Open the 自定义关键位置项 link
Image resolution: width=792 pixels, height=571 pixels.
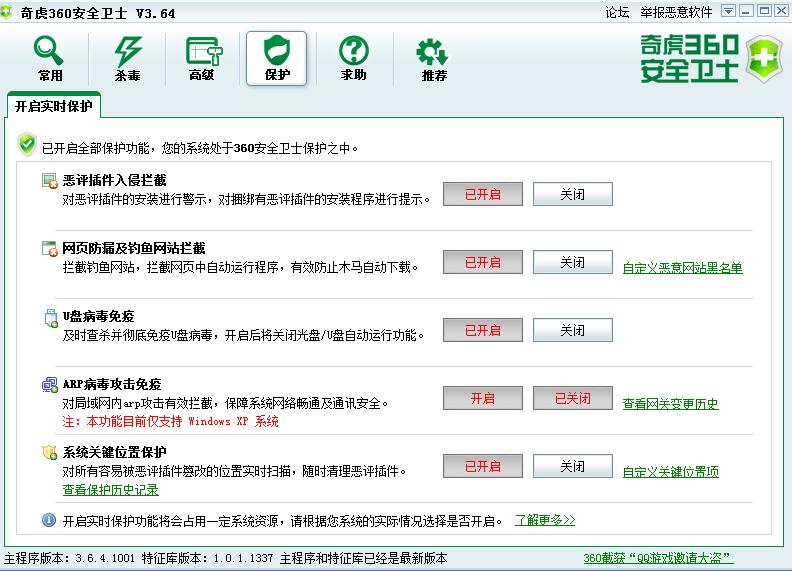pyautogui.click(x=670, y=472)
